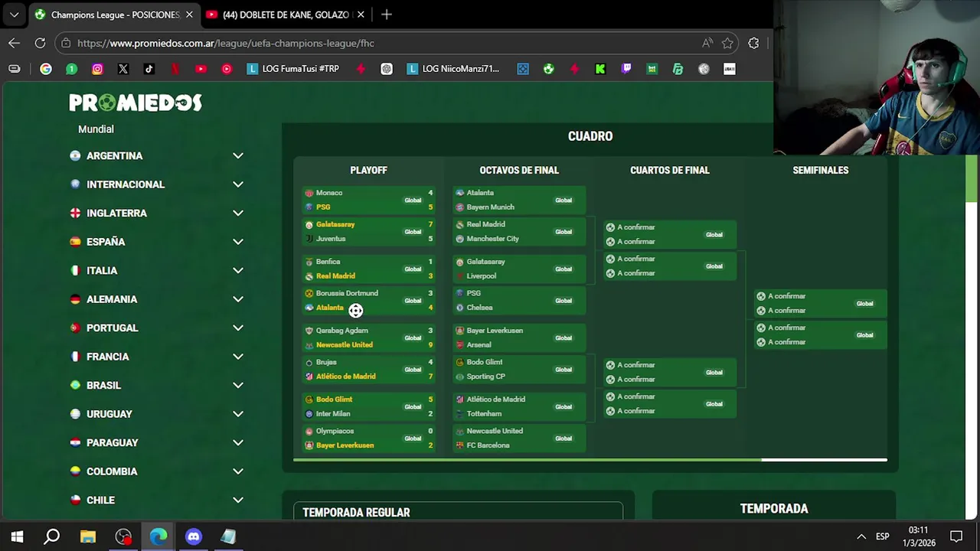Open the Mundial link in sidebar
This screenshot has height=551, width=980.
click(96, 129)
